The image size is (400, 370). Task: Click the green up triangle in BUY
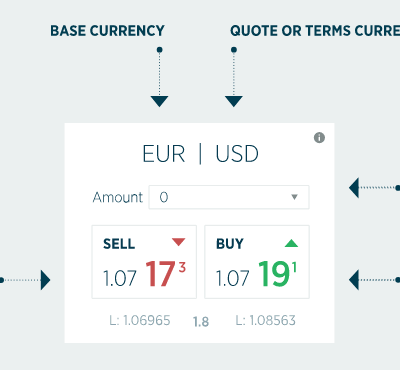[x=291, y=243]
